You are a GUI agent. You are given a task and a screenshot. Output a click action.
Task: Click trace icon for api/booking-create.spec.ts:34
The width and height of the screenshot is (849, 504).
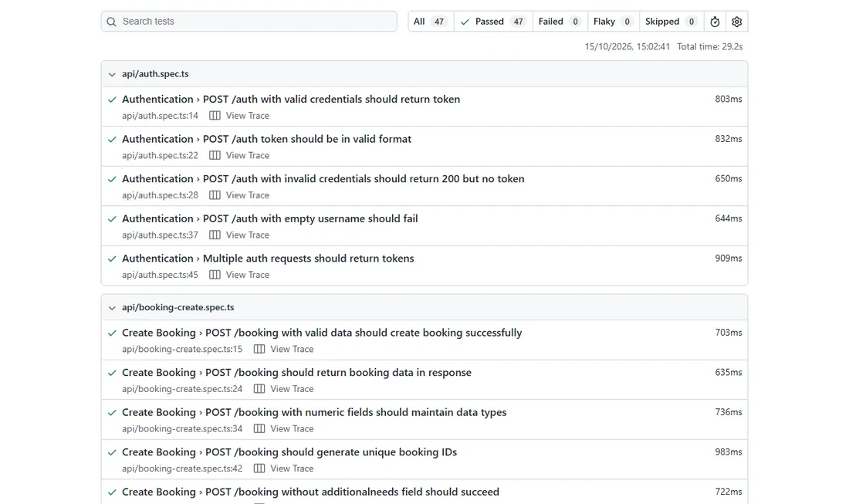(x=259, y=429)
